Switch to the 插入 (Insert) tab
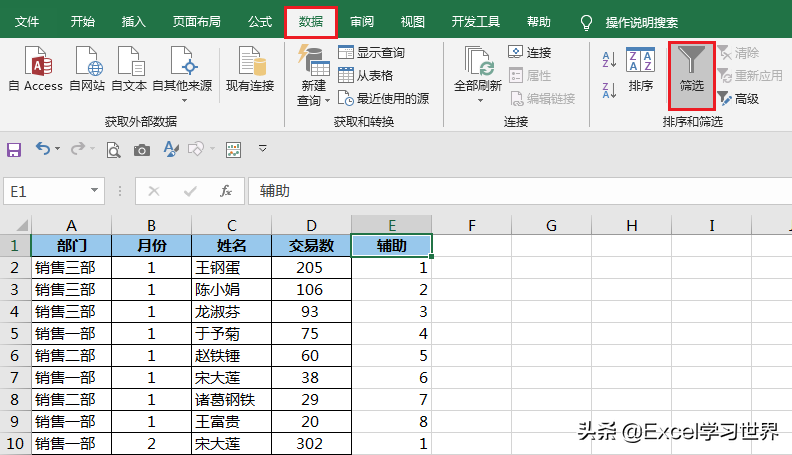The height and width of the screenshot is (455, 792). (133, 22)
